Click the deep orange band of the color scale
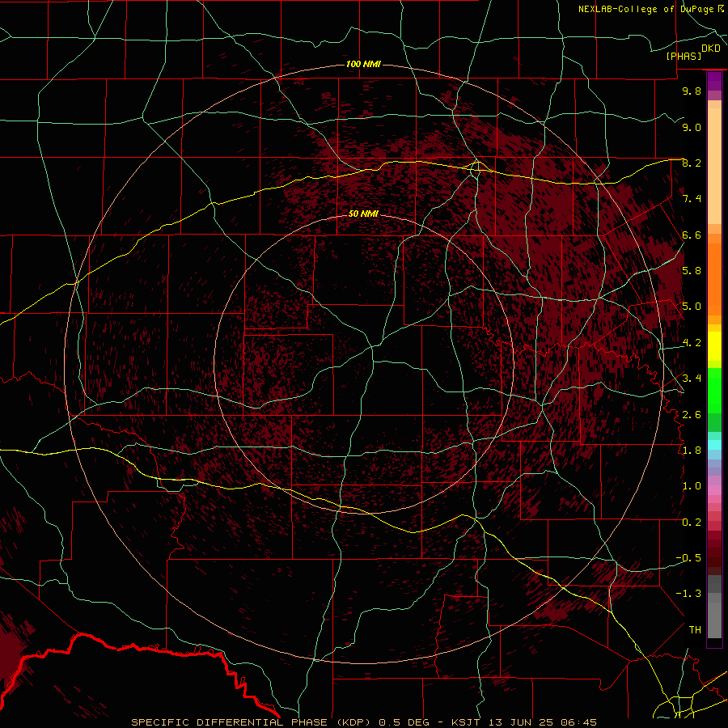 click(x=714, y=279)
